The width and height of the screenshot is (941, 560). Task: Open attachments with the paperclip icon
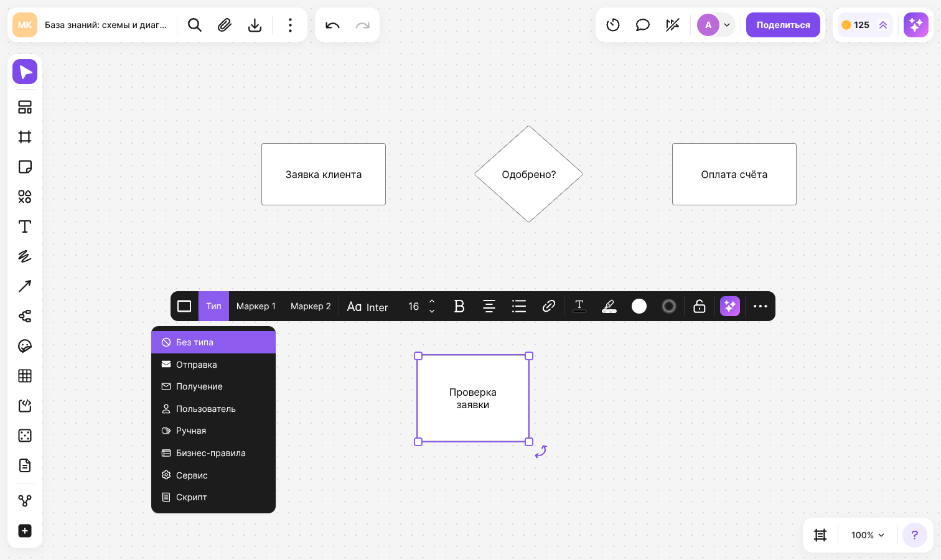pos(225,25)
